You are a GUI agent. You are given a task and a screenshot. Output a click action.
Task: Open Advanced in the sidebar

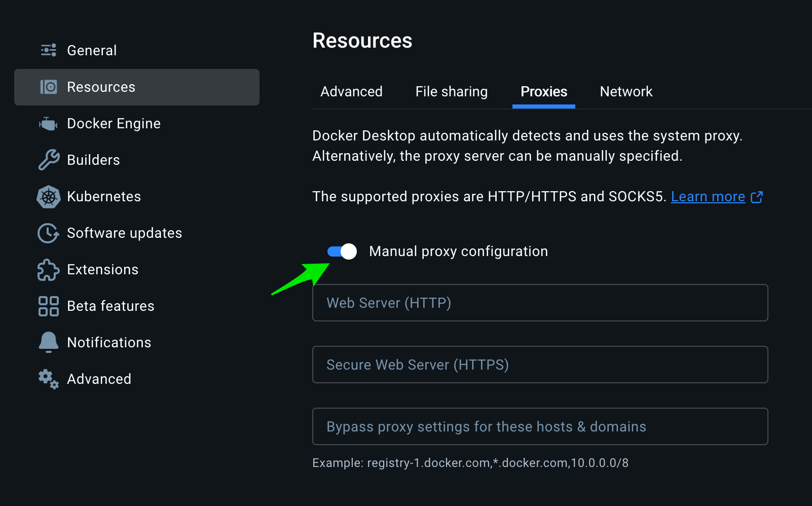pyautogui.click(x=137, y=379)
